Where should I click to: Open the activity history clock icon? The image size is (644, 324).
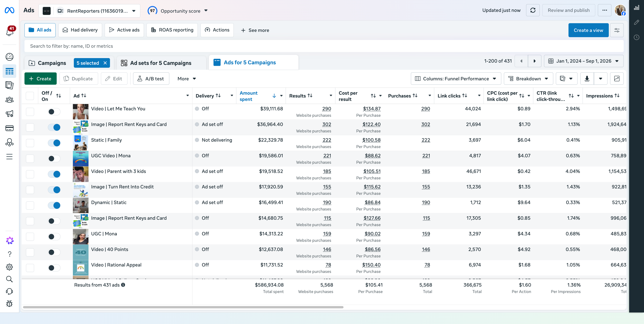(x=636, y=37)
